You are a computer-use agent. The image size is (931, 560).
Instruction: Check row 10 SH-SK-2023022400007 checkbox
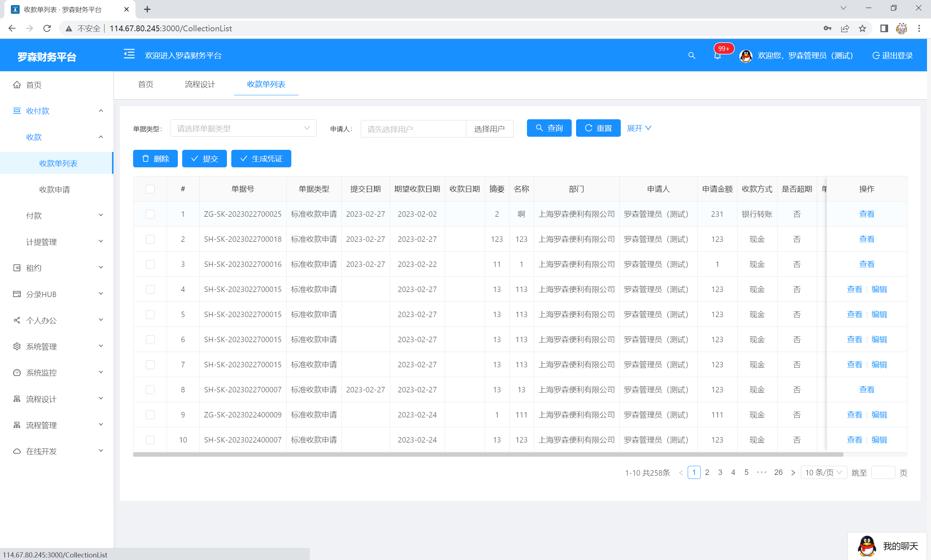point(150,440)
